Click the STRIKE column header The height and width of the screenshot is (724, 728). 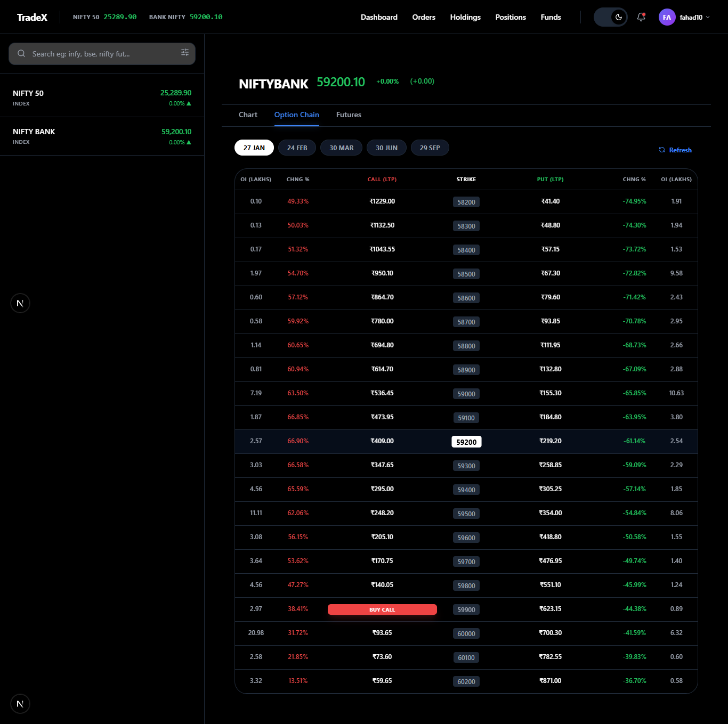click(x=466, y=180)
